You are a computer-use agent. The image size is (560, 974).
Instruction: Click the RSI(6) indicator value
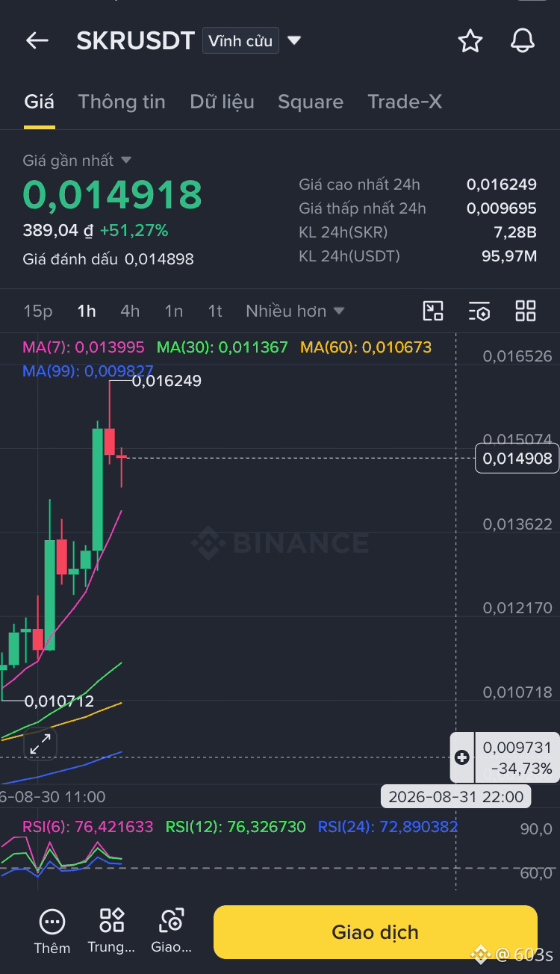88,826
